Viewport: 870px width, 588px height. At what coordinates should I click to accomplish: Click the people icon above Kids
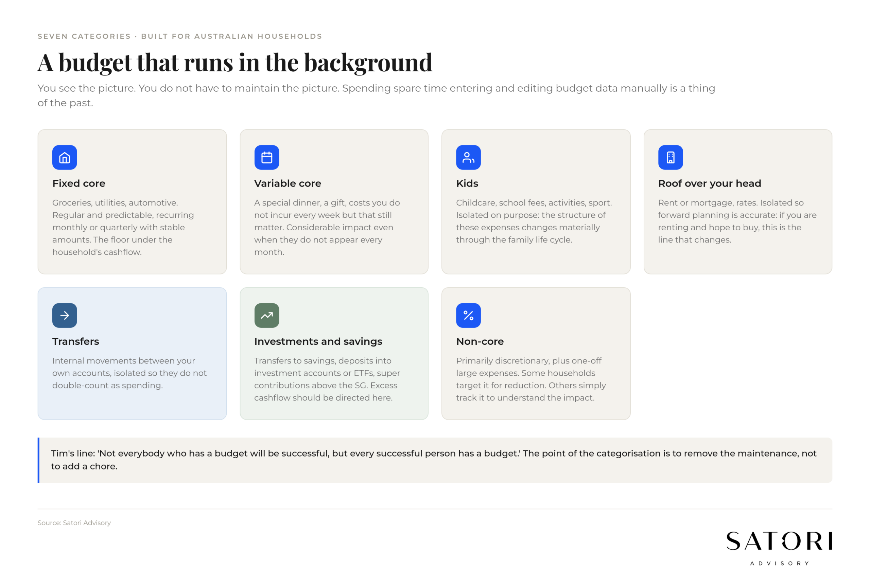pos(468,157)
